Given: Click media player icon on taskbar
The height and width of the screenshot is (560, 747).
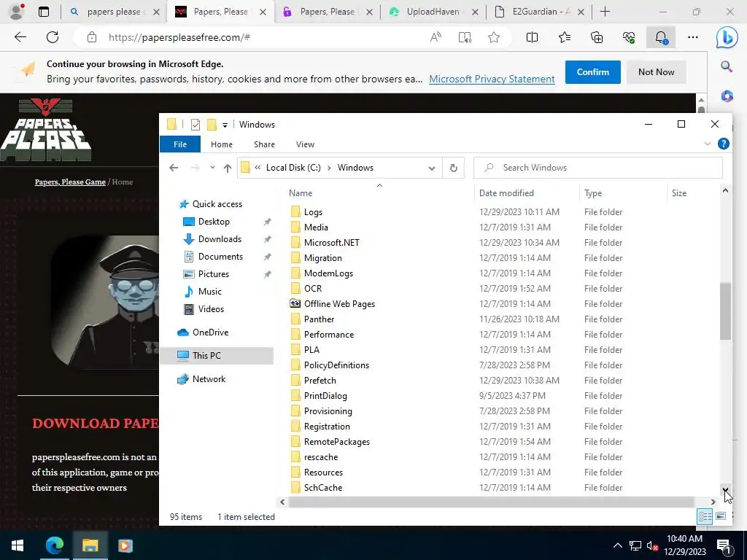Looking at the screenshot, I should pos(125,545).
